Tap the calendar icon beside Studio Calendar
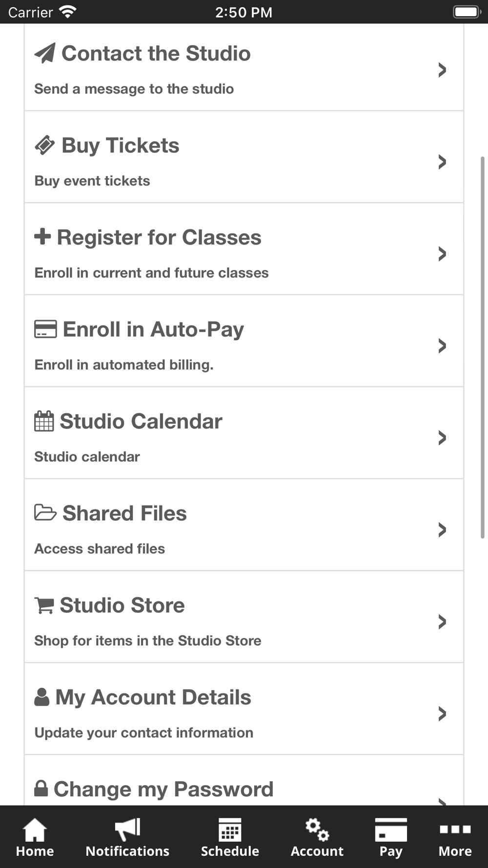 point(44,421)
